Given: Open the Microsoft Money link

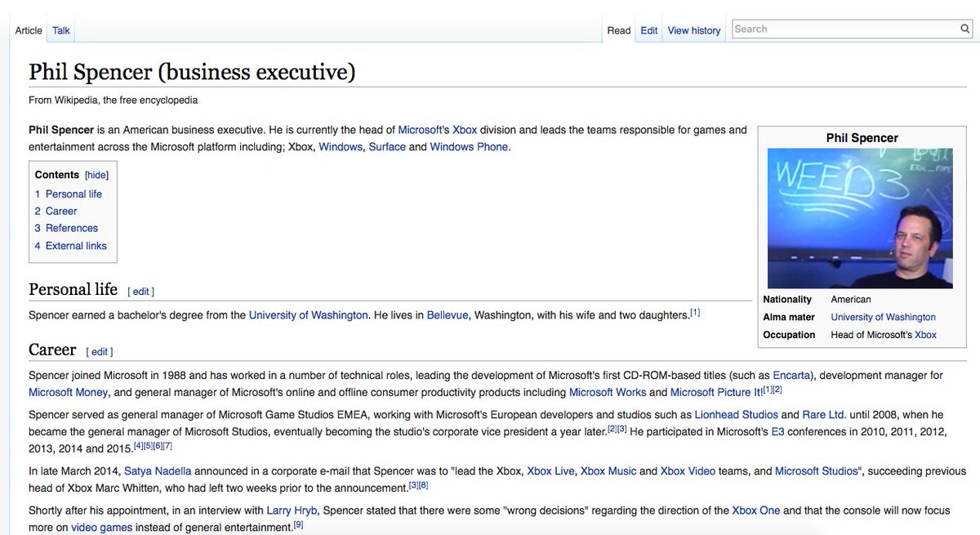Looking at the screenshot, I should 68,393.
